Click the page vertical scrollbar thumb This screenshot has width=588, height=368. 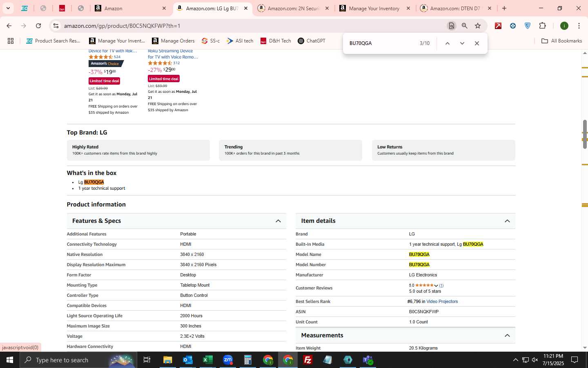pos(585,134)
